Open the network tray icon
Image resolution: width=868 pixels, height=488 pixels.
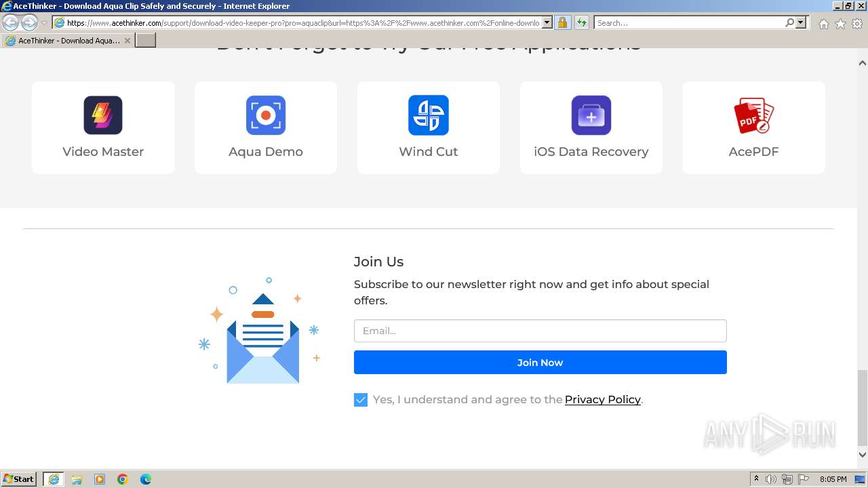tap(787, 479)
